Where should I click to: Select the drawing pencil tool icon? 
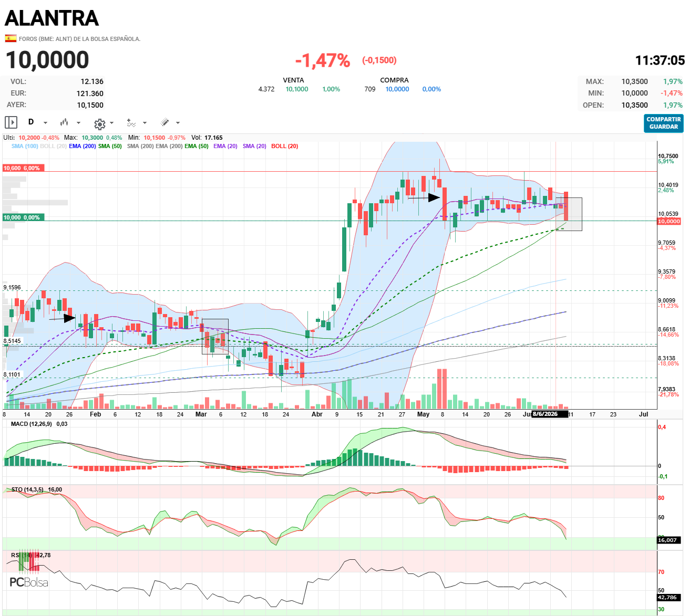click(165, 122)
